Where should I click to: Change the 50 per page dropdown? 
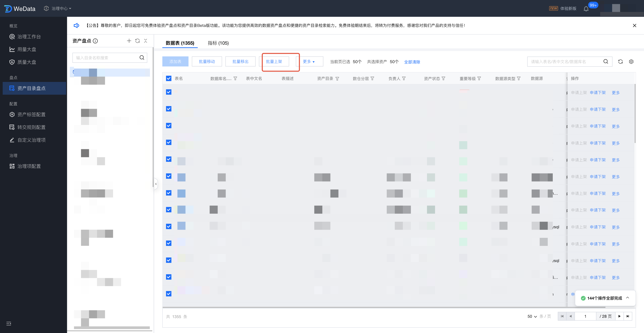pos(532,317)
